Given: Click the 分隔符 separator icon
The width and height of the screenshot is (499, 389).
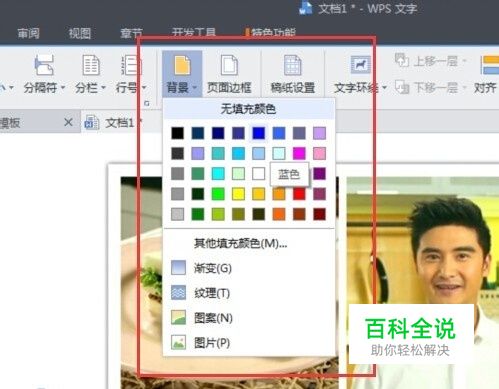Looking at the screenshot, I should coord(44,65).
